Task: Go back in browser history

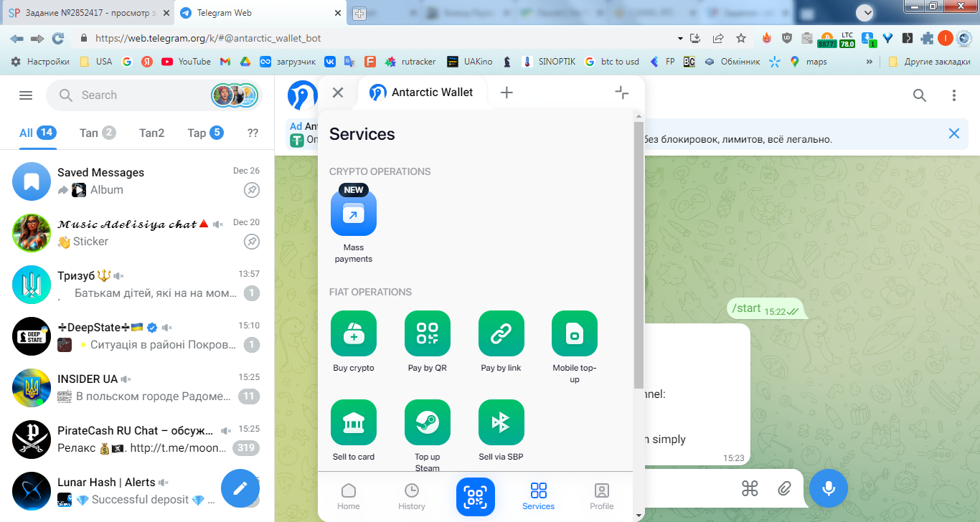Action: (x=17, y=38)
